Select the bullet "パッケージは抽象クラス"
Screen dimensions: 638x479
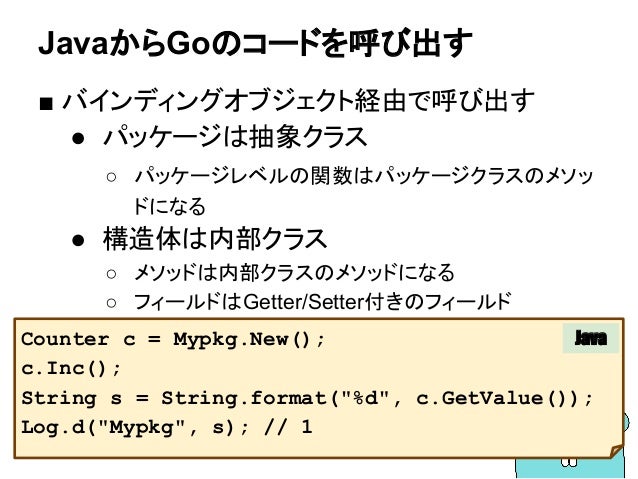point(235,136)
